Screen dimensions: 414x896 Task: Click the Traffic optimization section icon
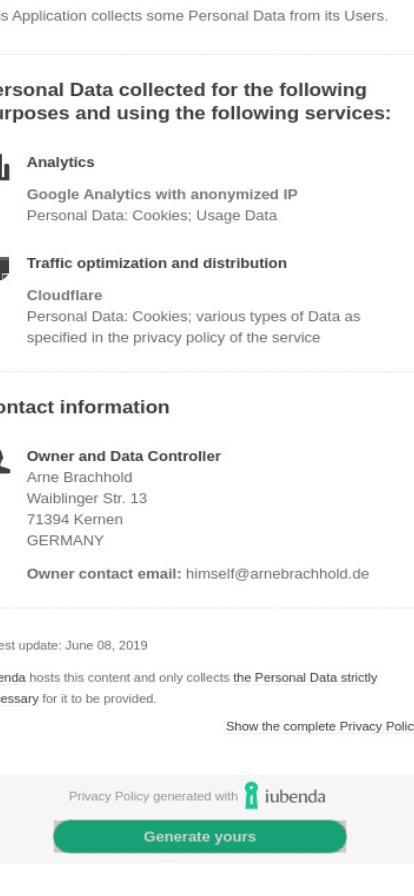5,268
